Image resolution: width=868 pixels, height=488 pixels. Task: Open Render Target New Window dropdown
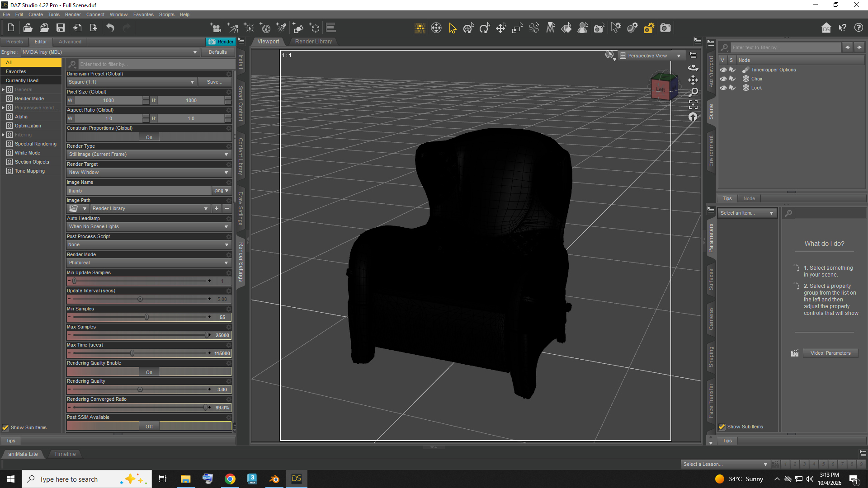click(149, 172)
